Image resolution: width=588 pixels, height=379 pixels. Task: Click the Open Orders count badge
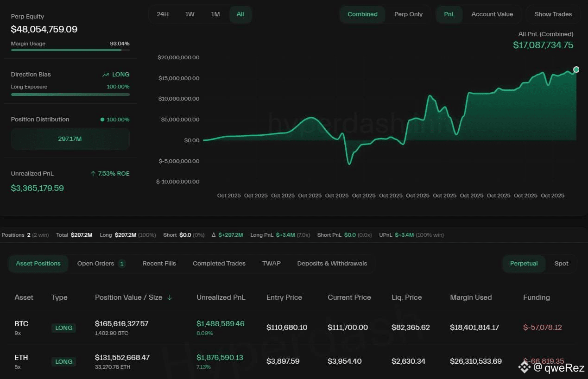[122, 264]
